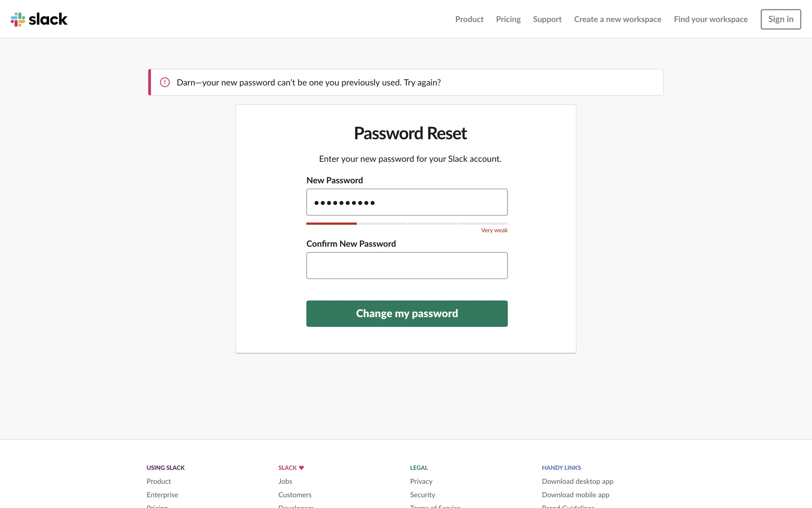Open the Pricing page from navigation
The height and width of the screenshot is (508, 812).
tap(508, 19)
